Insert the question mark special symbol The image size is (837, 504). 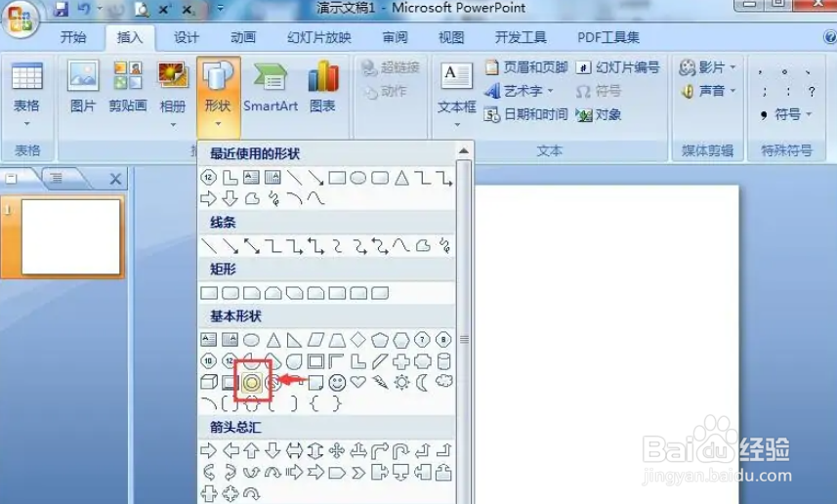[x=812, y=91]
